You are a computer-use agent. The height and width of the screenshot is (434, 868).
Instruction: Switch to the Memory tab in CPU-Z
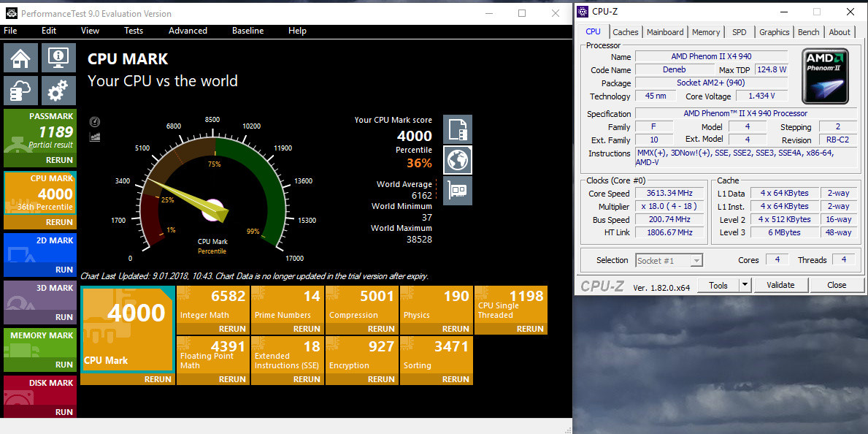[x=706, y=32]
